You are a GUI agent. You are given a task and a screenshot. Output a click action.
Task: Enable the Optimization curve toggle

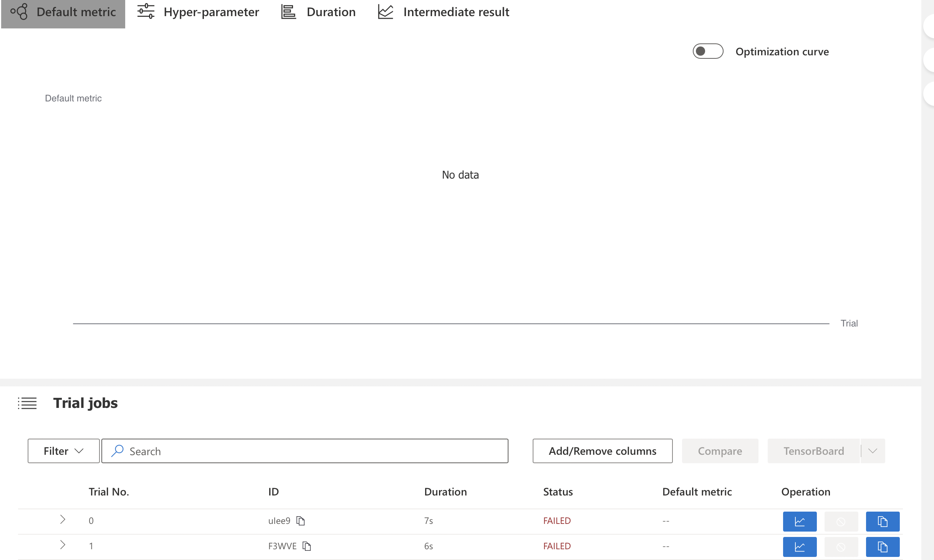tap(708, 51)
